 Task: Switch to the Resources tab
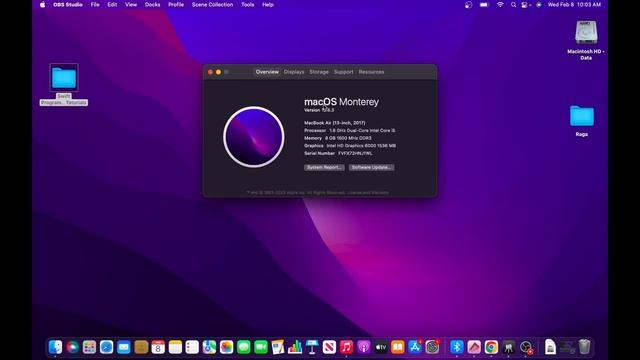[x=371, y=72]
